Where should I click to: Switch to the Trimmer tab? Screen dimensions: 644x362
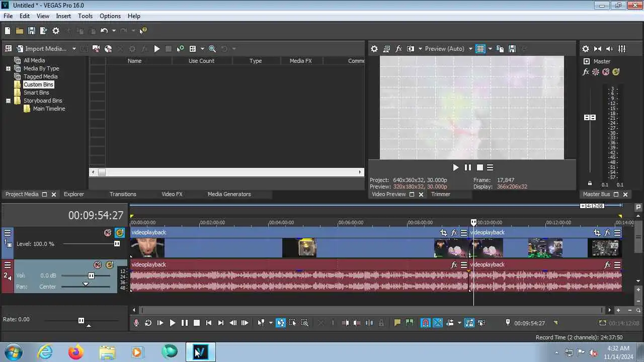(x=441, y=194)
